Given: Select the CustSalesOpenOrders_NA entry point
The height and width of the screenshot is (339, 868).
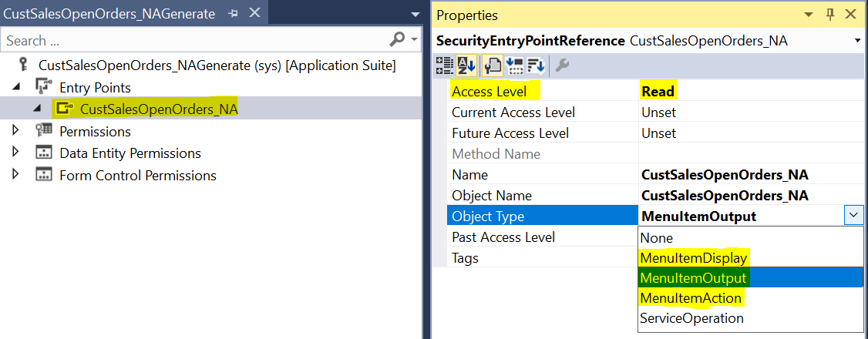Looking at the screenshot, I should 158,109.
